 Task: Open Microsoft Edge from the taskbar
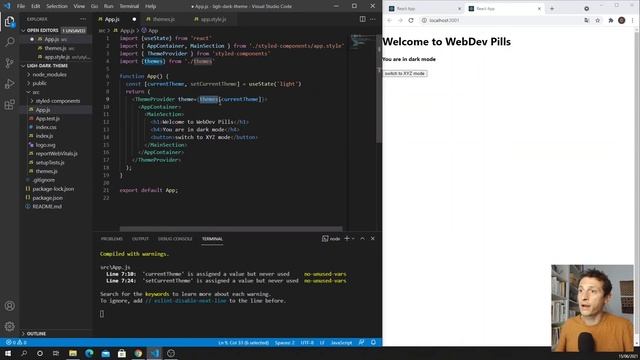(x=89, y=353)
